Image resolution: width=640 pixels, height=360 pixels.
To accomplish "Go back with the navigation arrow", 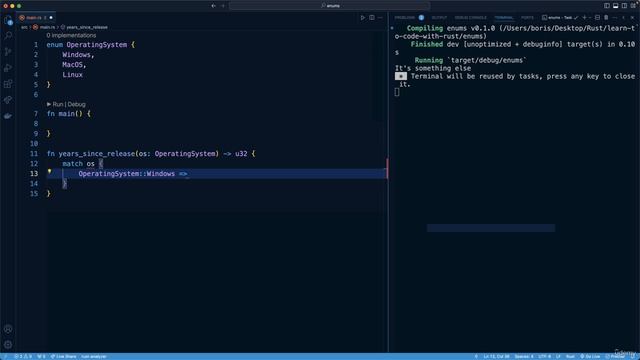I will [x=213, y=6].
